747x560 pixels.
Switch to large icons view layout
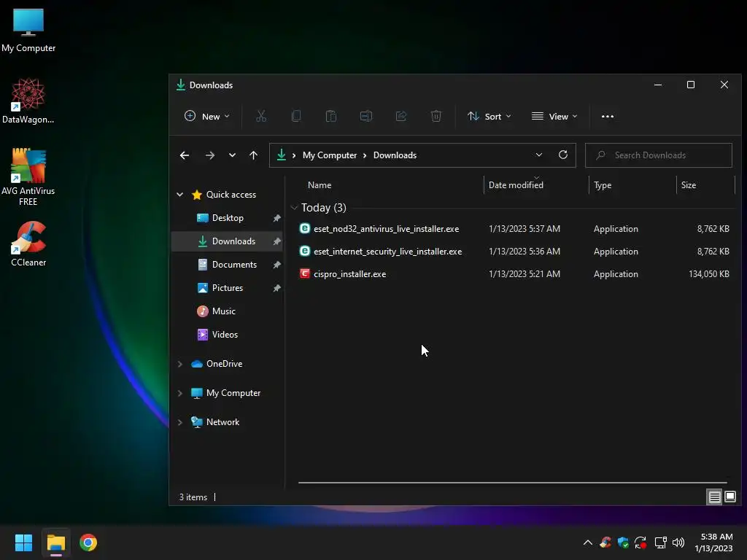pyautogui.click(x=729, y=497)
